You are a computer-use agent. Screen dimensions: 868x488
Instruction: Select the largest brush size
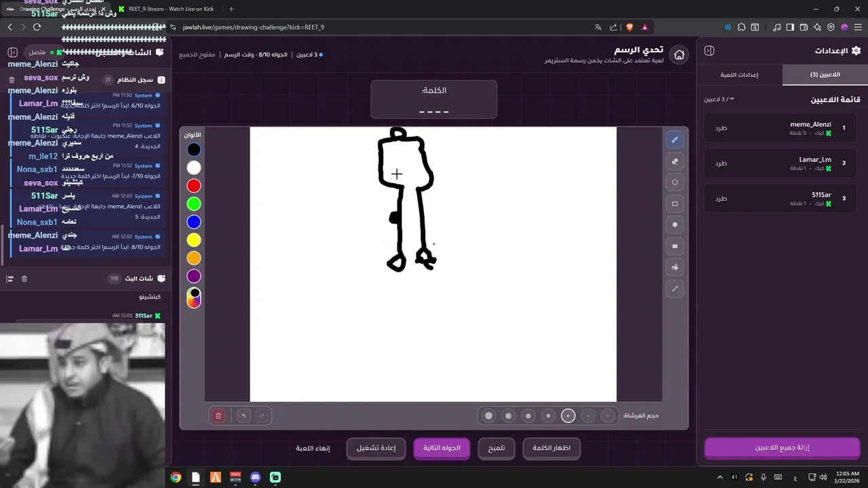click(x=488, y=415)
